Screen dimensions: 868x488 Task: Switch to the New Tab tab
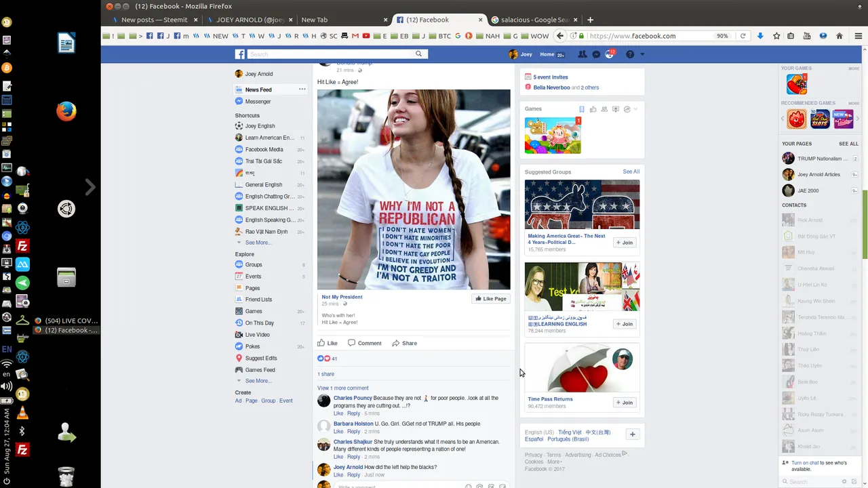pos(344,20)
